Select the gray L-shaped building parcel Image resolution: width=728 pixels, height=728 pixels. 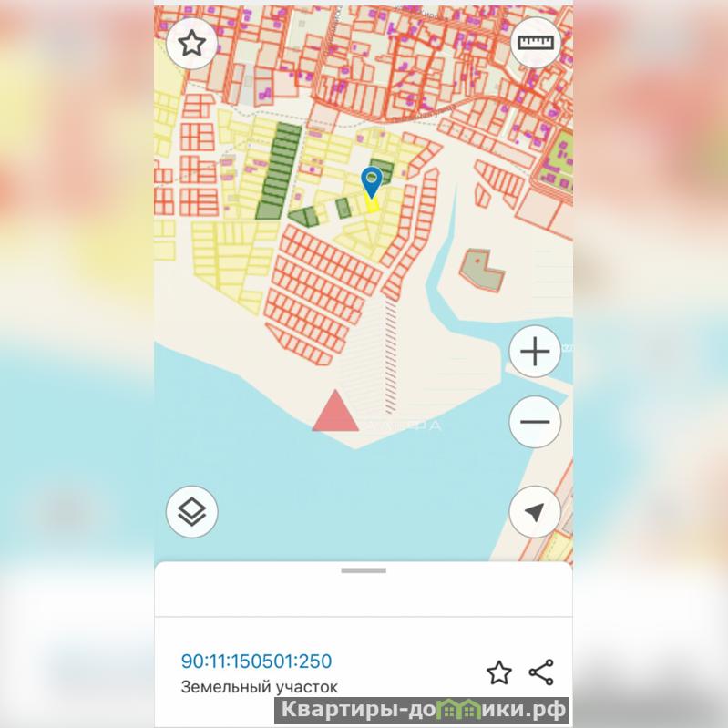482,271
